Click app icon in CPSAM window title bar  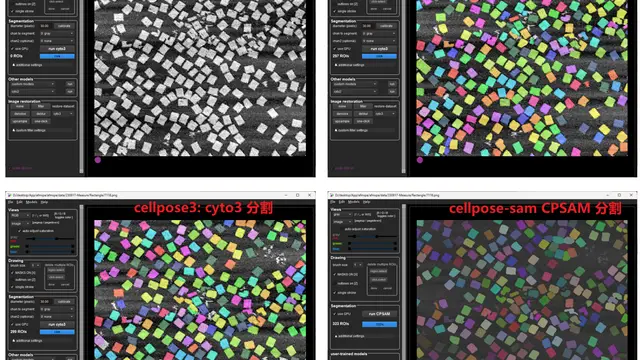tap(331, 195)
